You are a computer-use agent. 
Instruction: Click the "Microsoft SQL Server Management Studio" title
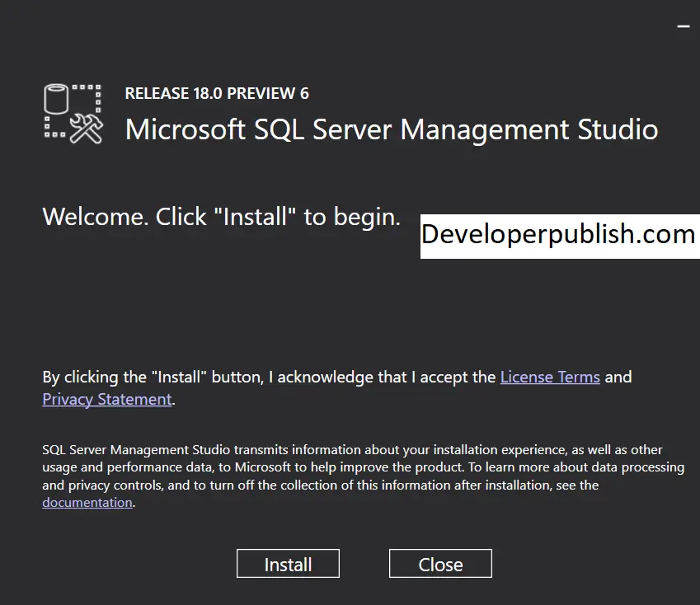coord(392,129)
